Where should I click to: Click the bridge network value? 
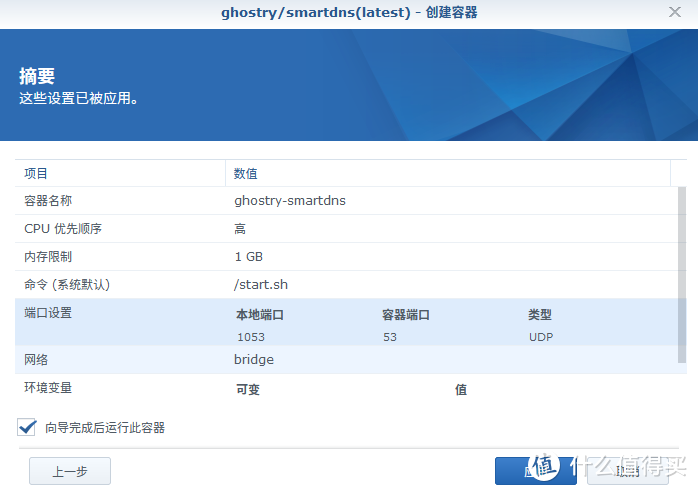coord(254,359)
